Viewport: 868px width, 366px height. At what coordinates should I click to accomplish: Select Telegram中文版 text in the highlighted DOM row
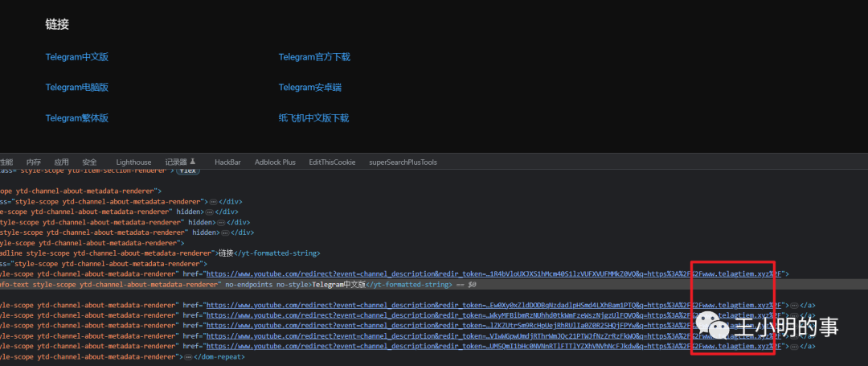point(339,285)
